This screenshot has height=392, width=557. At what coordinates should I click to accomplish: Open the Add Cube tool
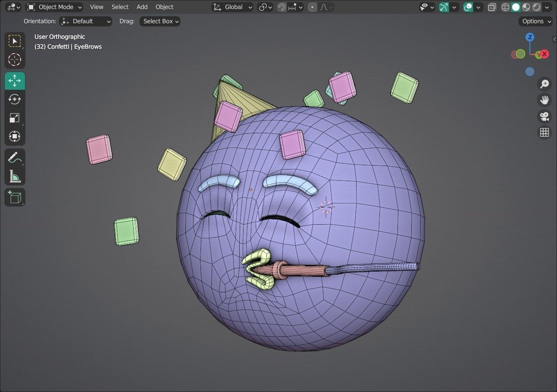pyautogui.click(x=15, y=197)
